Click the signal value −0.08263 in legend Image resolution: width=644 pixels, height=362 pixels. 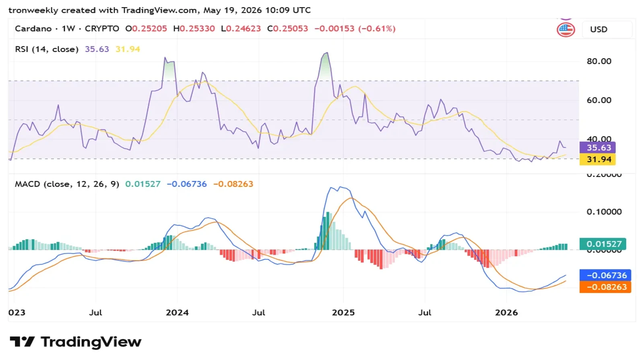pos(233,184)
